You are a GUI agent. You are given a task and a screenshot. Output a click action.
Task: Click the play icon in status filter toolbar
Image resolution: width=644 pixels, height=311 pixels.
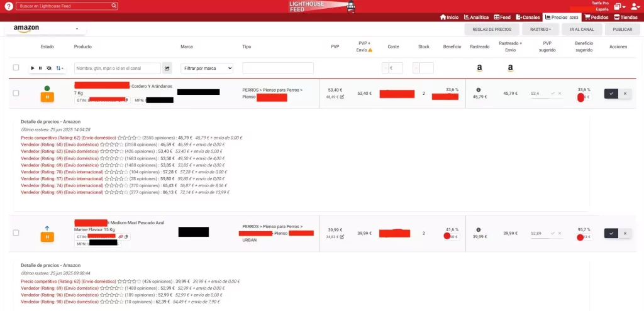(x=33, y=68)
